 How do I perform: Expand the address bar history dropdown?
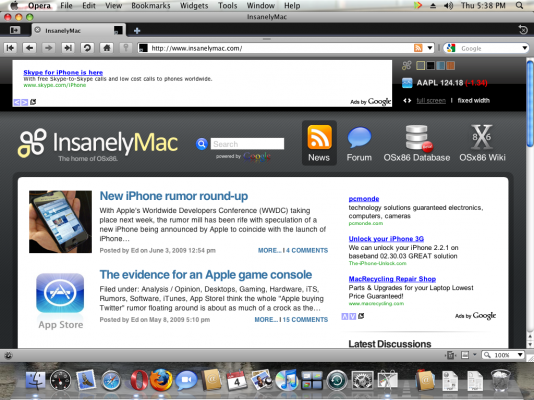(x=430, y=48)
